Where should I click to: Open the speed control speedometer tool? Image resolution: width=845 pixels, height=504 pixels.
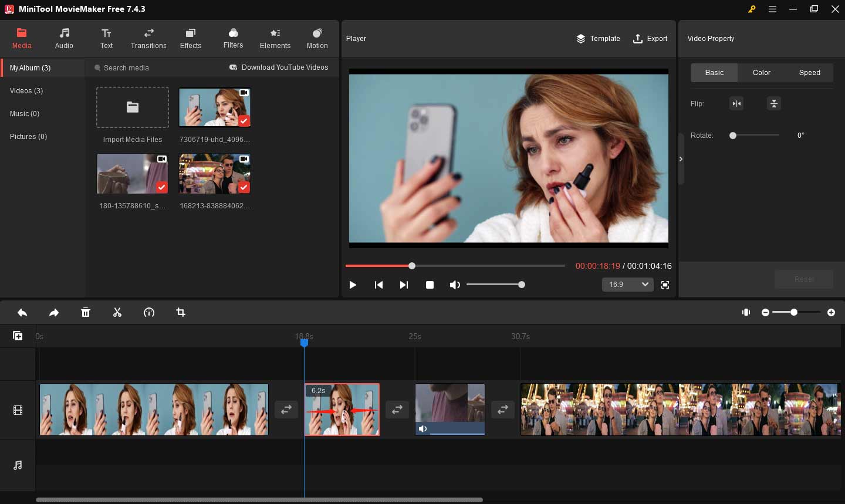[149, 312]
